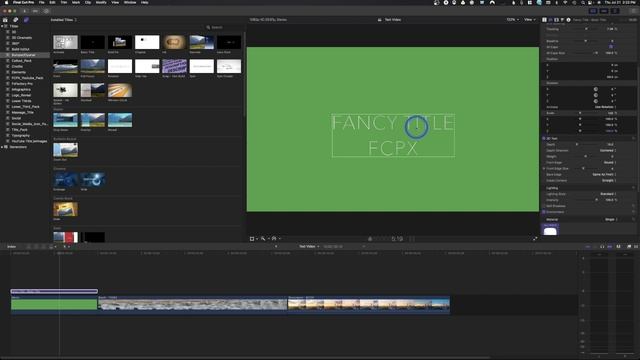The height and width of the screenshot is (360, 640).
Task: Open the Photos and Audio sidebar icon
Action: pos(16,20)
